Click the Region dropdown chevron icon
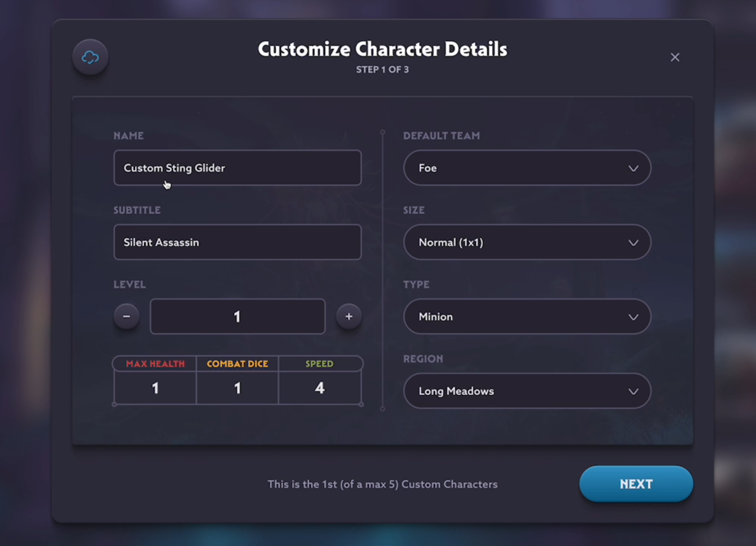 pyautogui.click(x=633, y=391)
